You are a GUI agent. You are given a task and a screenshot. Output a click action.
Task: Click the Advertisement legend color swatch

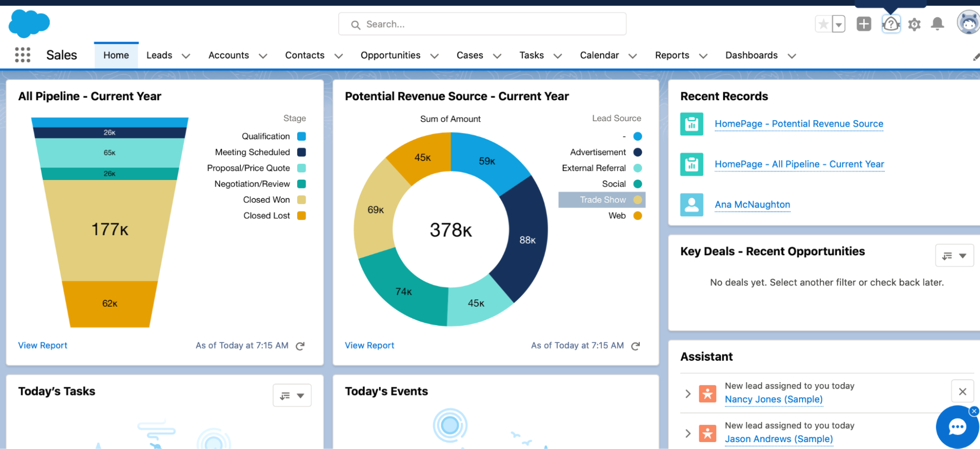click(x=638, y=152)
